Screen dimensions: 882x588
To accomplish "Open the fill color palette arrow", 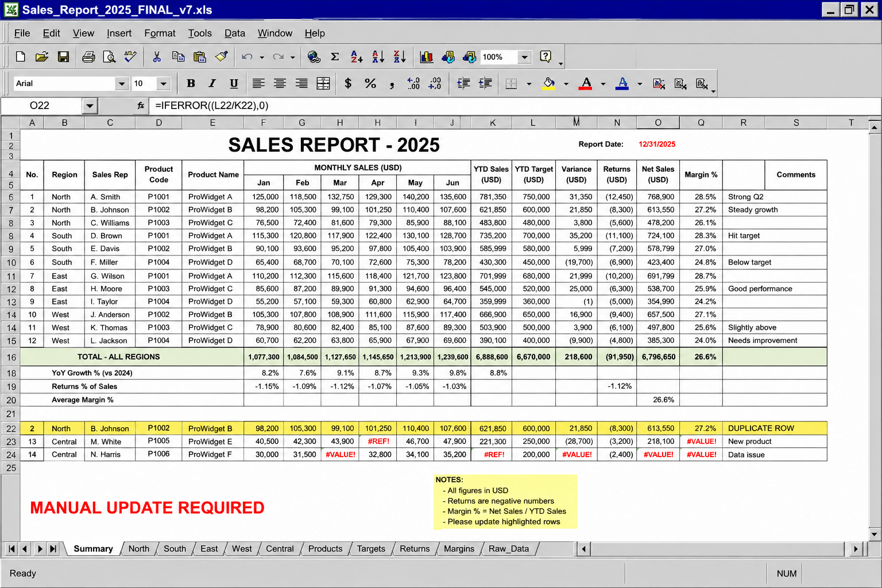I will pyautogui.click(x=566, y=84).
